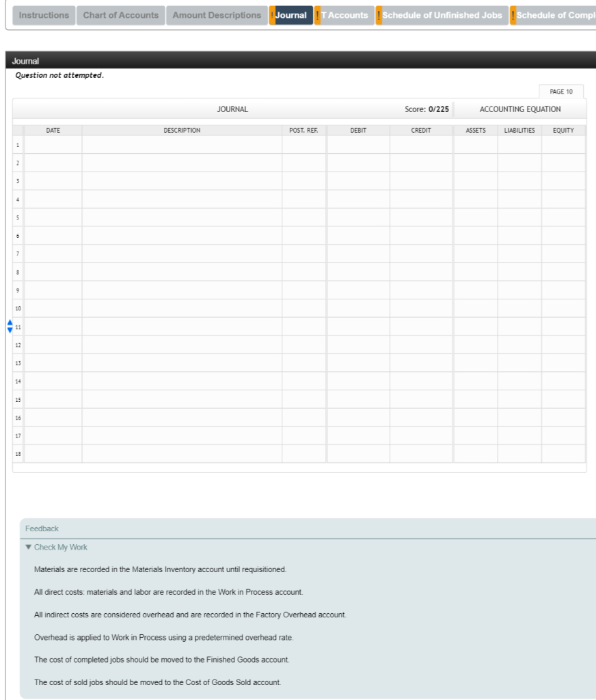Click the DEBIT column header
The height and width of the screenshot is (700, 596).
[359, 131]
